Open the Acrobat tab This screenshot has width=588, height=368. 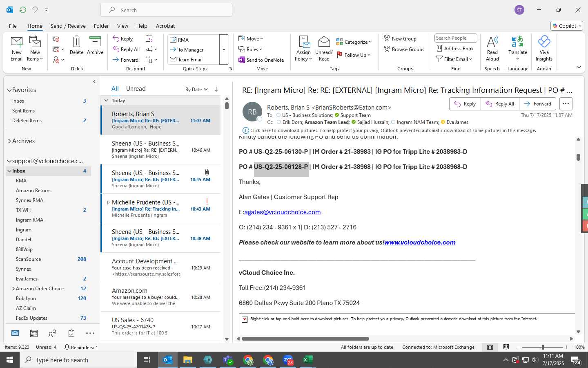click(165, 26)
